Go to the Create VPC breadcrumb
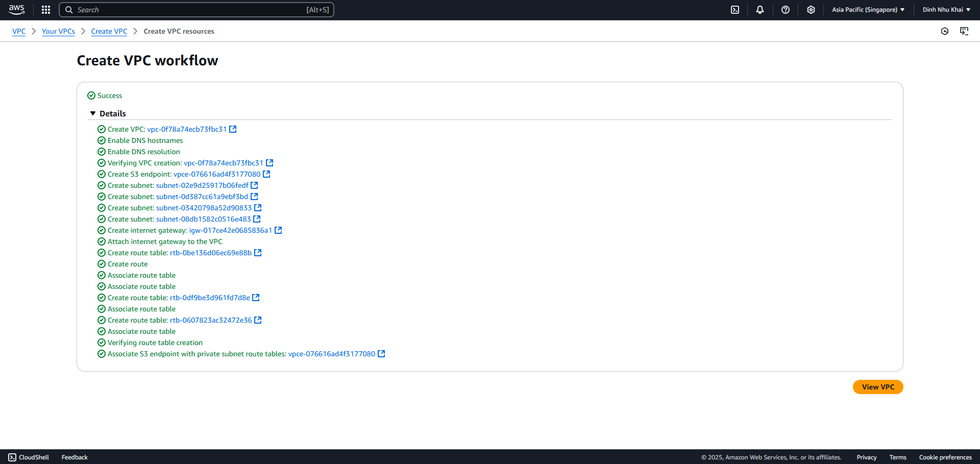This screenshot has height=464, width=980. [x=109, y=31]
